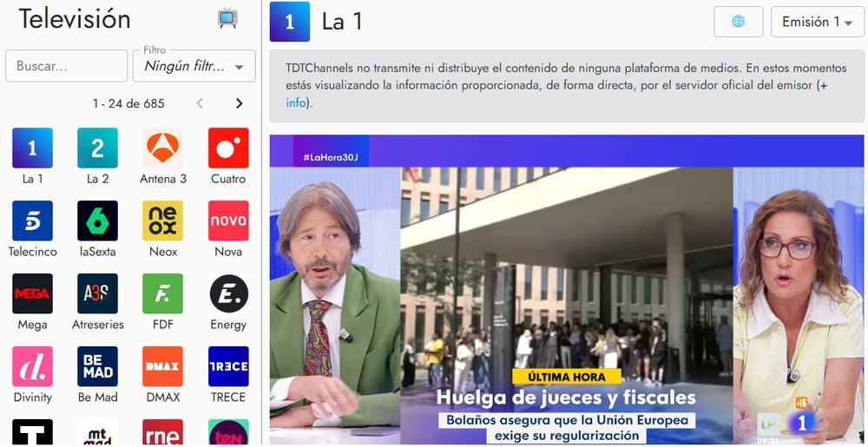Focus the Buscar search field
Image resolution: width=868 pixels, height=447 pixels.
pos(67,66)
